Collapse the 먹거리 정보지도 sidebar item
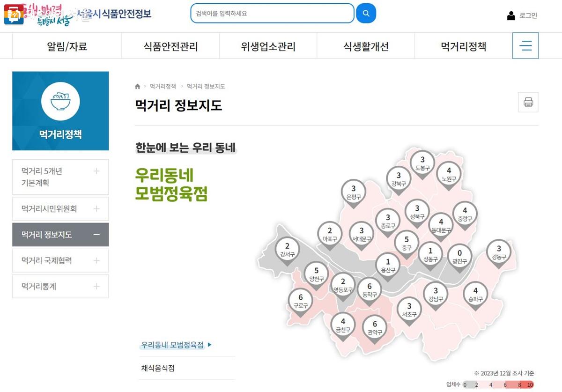Screen dimensions: 562x392 (60, 234)
